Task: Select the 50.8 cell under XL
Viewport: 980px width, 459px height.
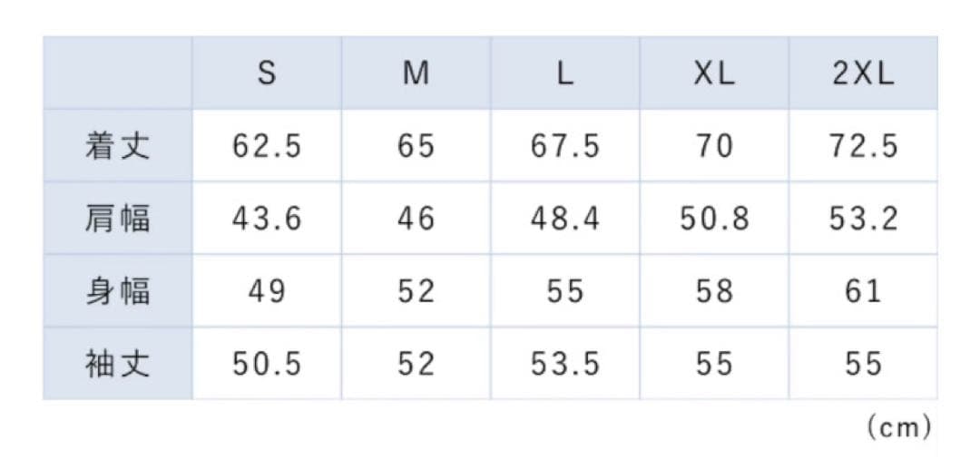Action: click(714, 219)
